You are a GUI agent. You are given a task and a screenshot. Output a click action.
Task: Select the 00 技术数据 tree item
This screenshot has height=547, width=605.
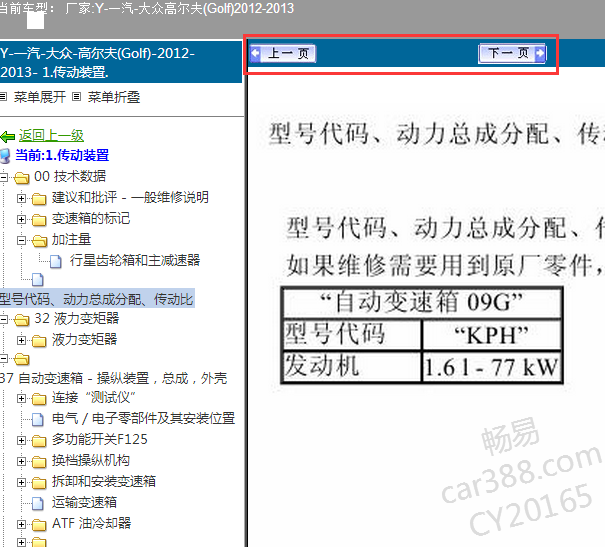tap(70, 176)
